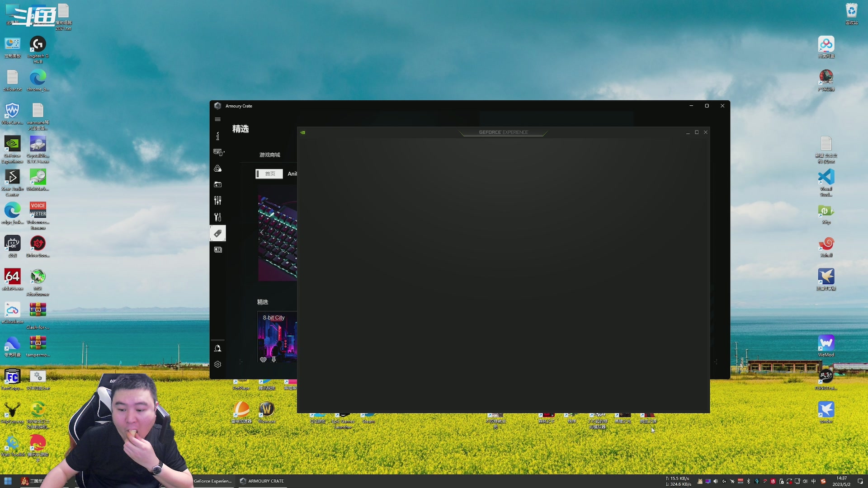Select the 首页 tab in 游戏商城
Image resolution: width=868 pixels, height=488 pixels.
click(269, 174)
